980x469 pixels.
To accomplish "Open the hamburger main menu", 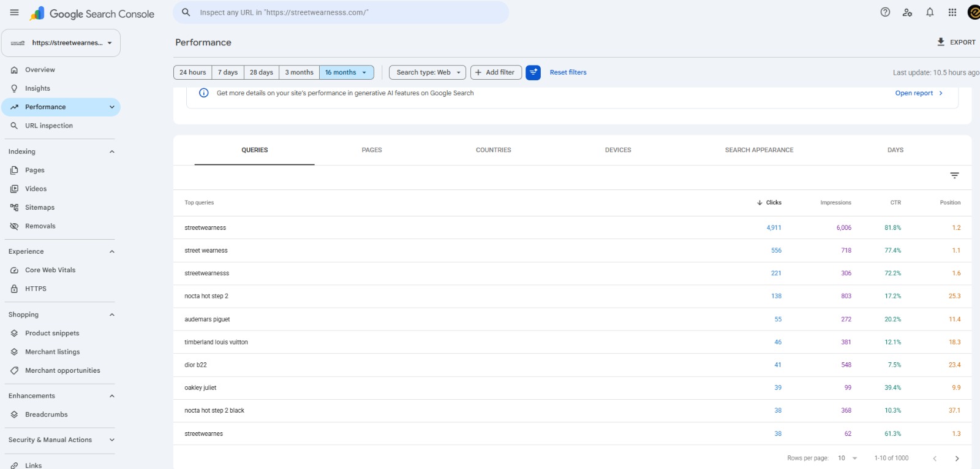I will [x=15, y=12].
